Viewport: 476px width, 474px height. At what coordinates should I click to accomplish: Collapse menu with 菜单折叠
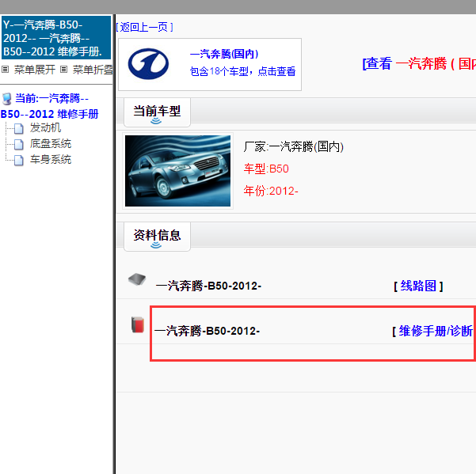point(93,70)
